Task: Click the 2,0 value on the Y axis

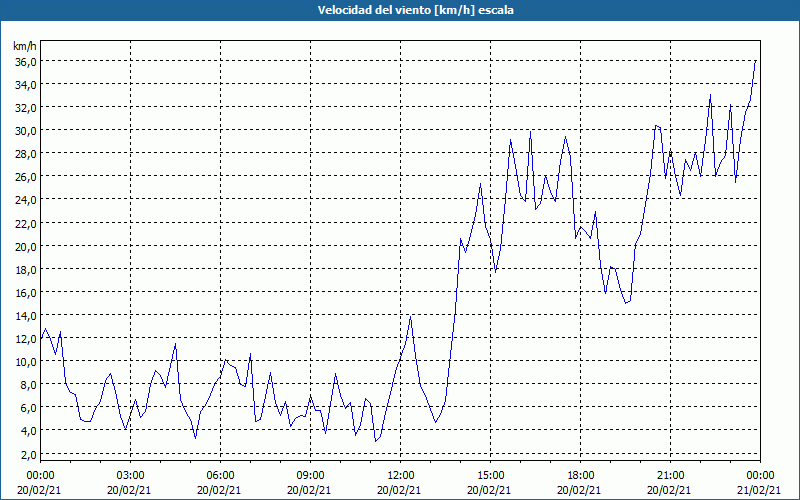Action: (x=28, y=455)
